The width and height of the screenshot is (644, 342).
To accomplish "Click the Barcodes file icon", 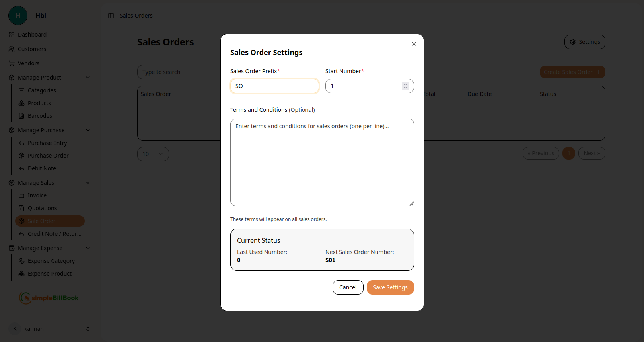I will coord(21,116).
